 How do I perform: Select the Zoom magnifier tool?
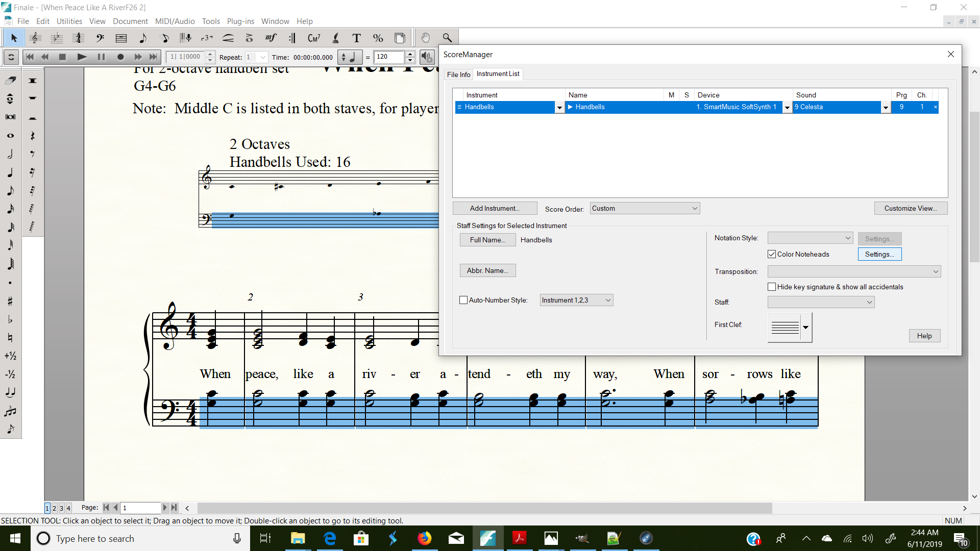point(447,38)
